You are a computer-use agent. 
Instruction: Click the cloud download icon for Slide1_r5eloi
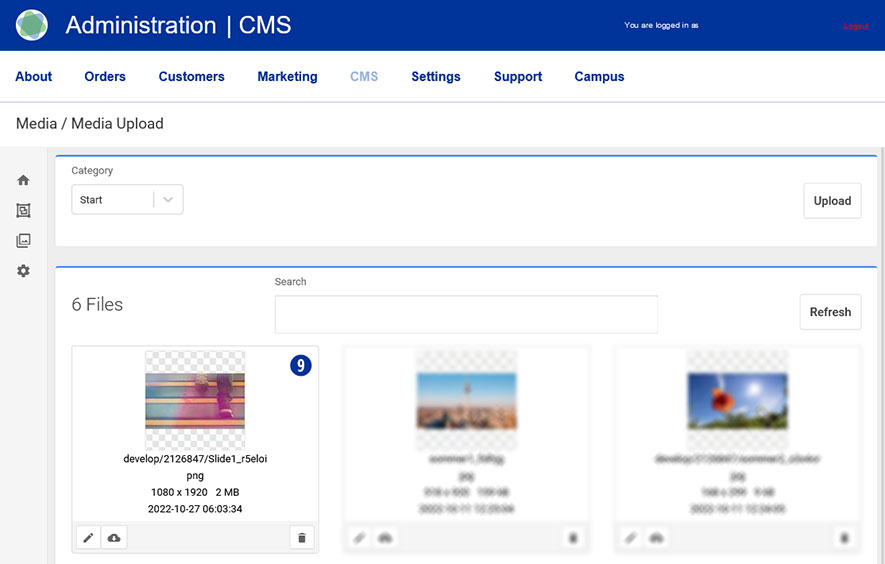(114, 538)
